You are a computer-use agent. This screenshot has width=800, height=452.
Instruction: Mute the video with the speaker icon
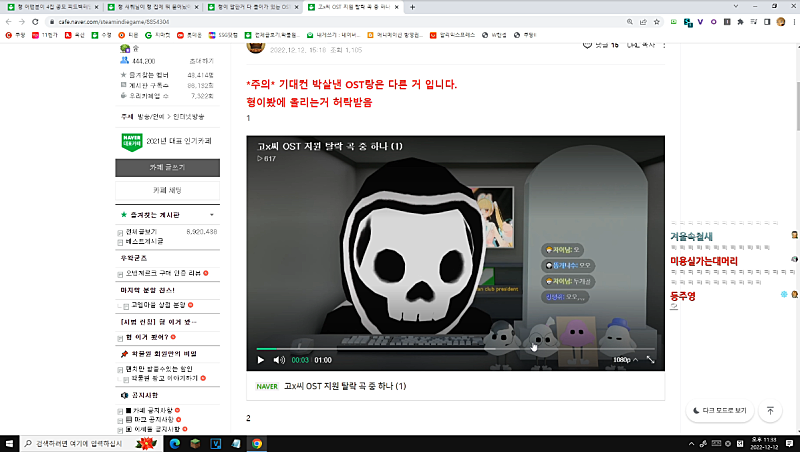pos(279,360)
